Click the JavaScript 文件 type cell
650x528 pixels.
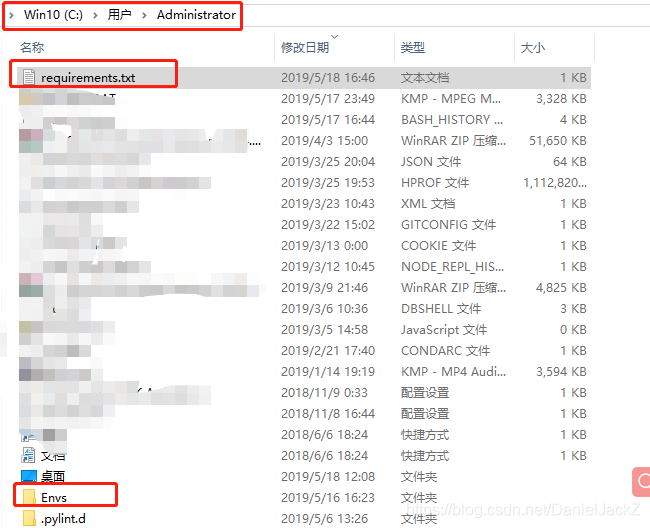(444, 330)
